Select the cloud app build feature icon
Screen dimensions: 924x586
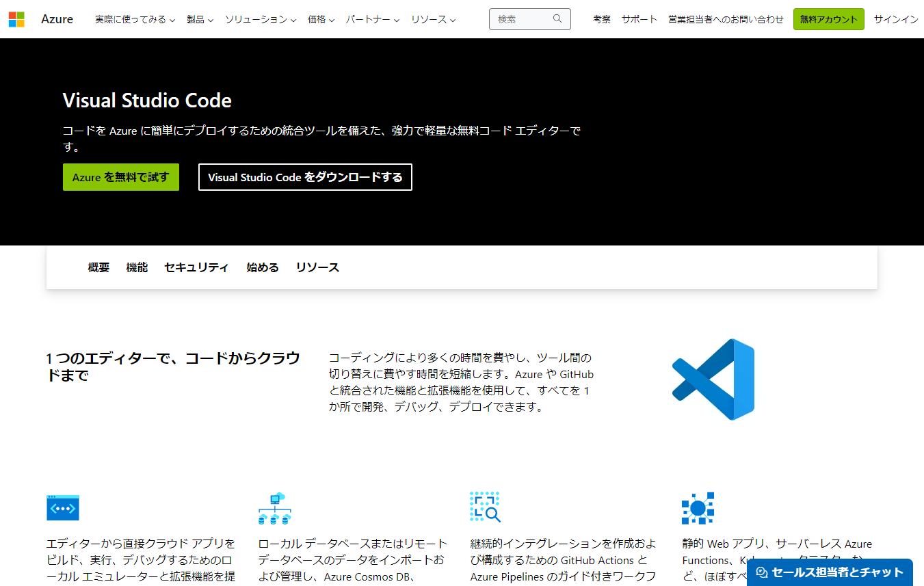[x=63, y=507]
